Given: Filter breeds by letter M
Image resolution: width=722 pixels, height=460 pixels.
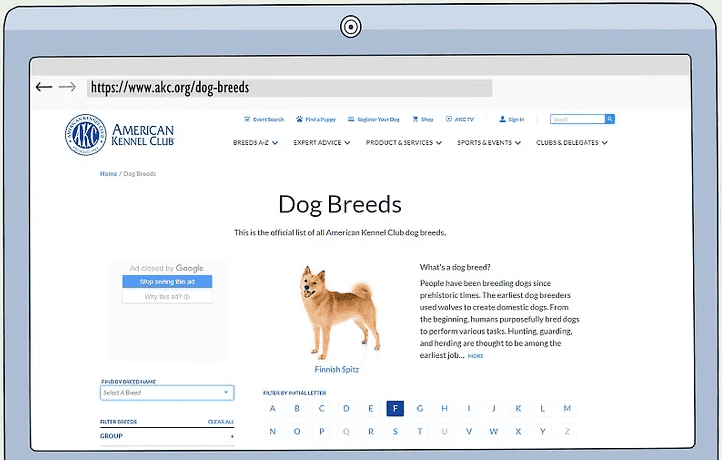Looking at the screenshot, I should (x=567, y=408).
